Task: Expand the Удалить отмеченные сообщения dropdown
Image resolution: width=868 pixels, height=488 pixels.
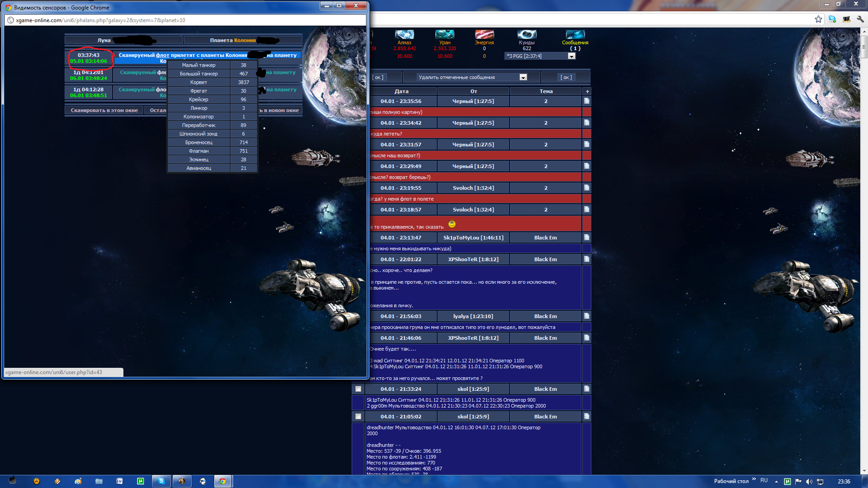Action: (523, 77)
